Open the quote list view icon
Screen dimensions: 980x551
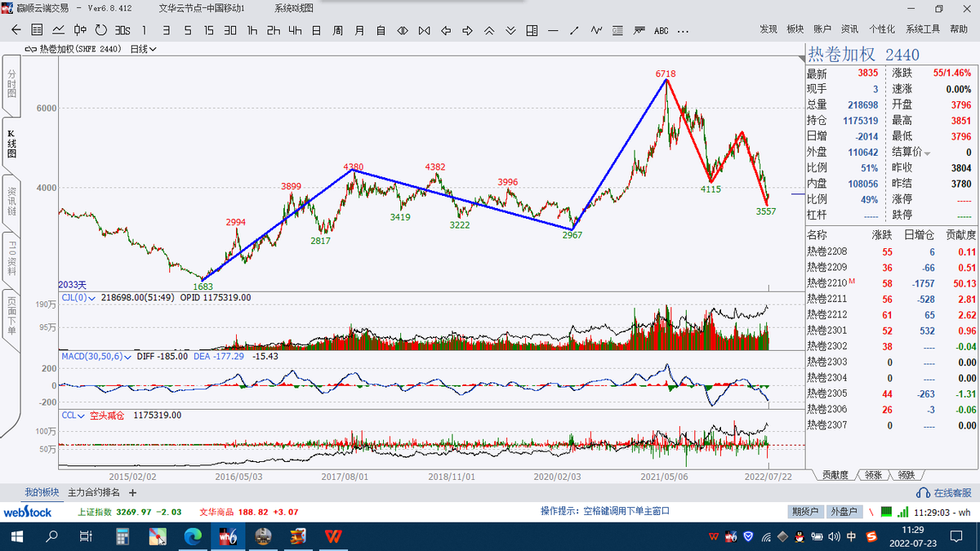[x=37, y=29]
